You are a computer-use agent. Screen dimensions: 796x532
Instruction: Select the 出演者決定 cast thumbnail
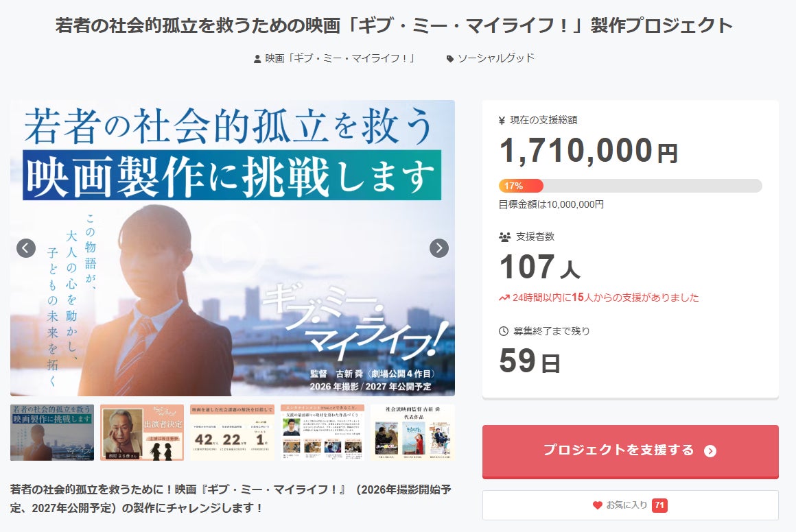(142, 432)
